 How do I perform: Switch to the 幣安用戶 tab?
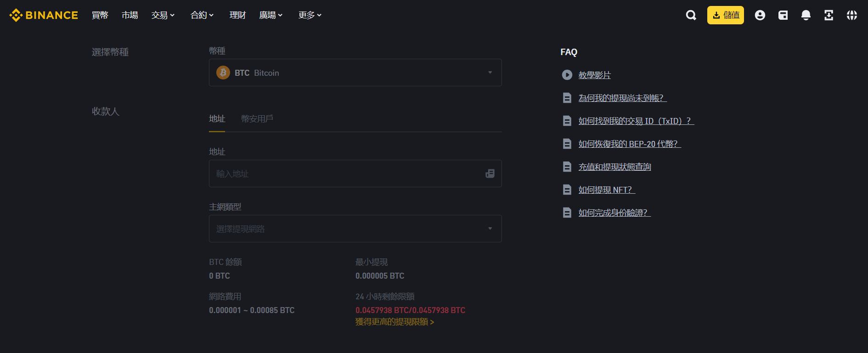(257, 119)
